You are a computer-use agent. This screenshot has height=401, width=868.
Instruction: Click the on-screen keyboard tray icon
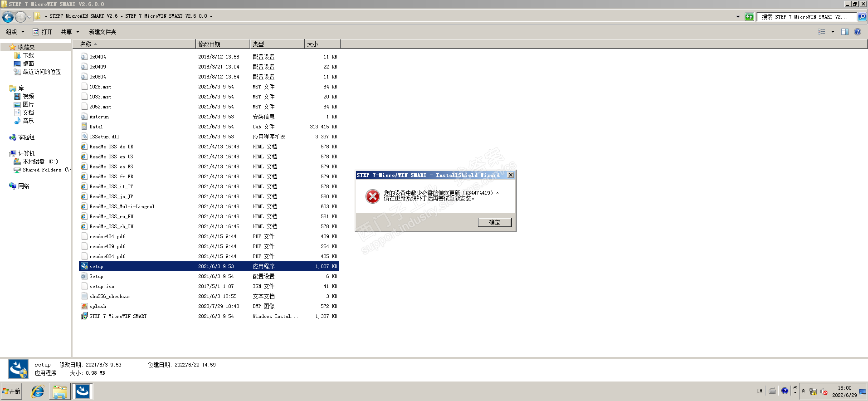772,391
